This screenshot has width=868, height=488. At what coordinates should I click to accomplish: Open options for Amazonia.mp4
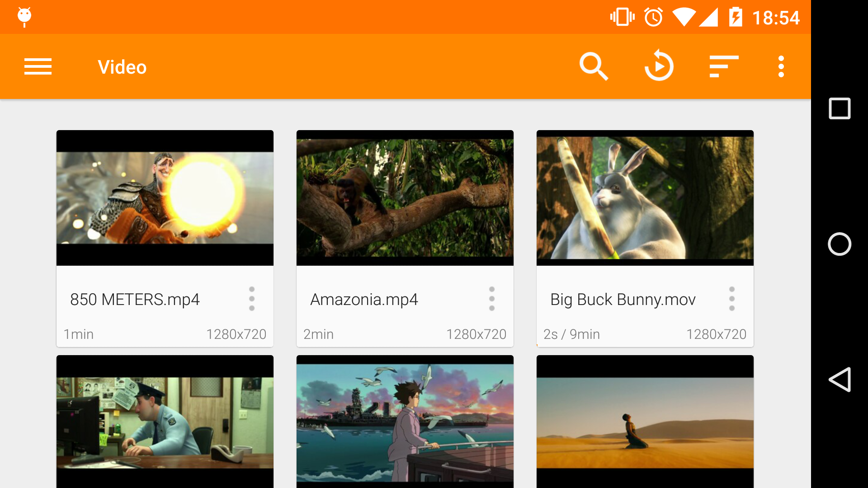point(492,299)
